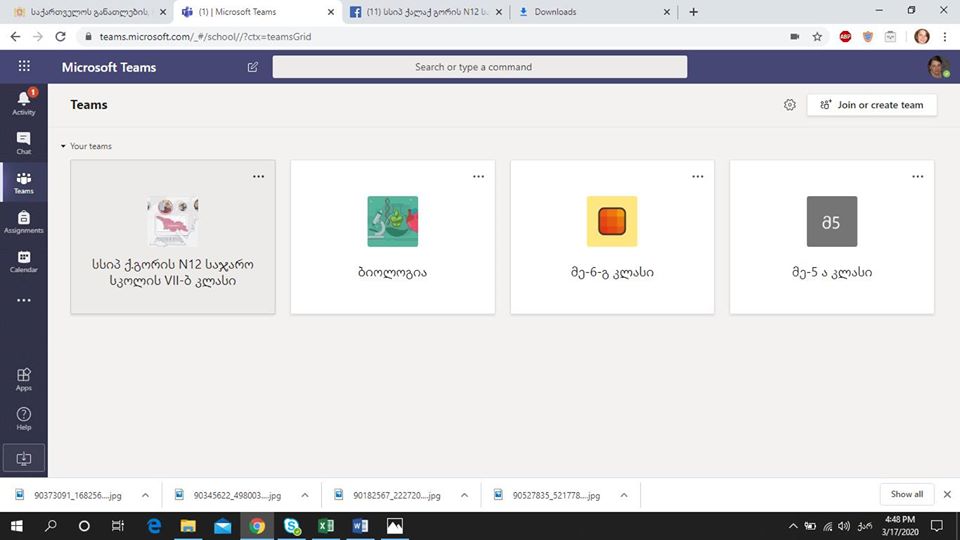Go back in browser history
The width and height of the screenshot is (960, 540).
pyautogui.click(x=15, y=37)
